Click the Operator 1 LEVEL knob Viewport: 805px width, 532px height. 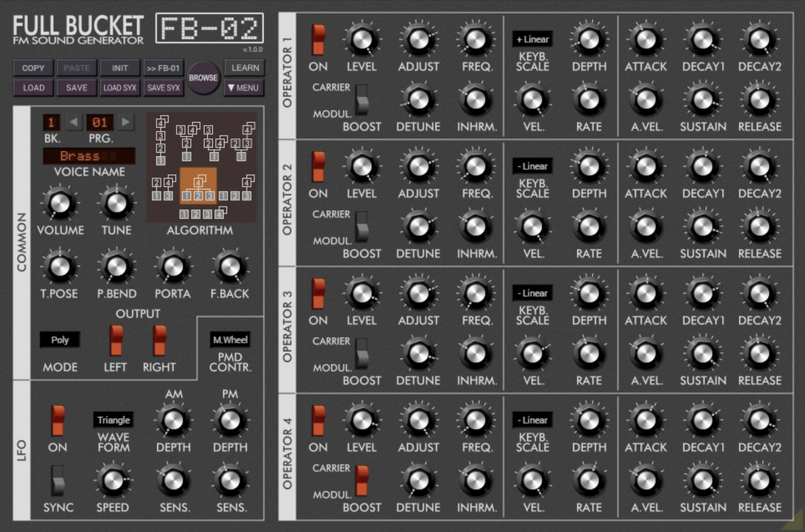[x=362, y=40]
